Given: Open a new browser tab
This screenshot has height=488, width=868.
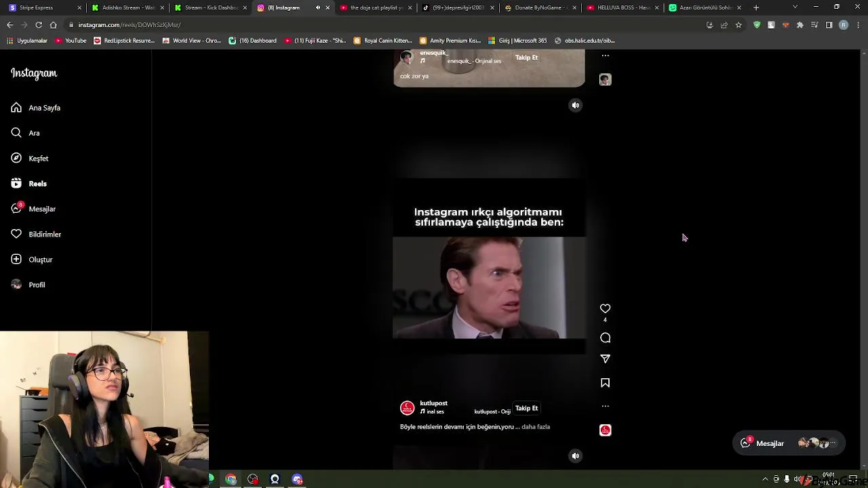Looking at the screenshot, I should point(756,7).
